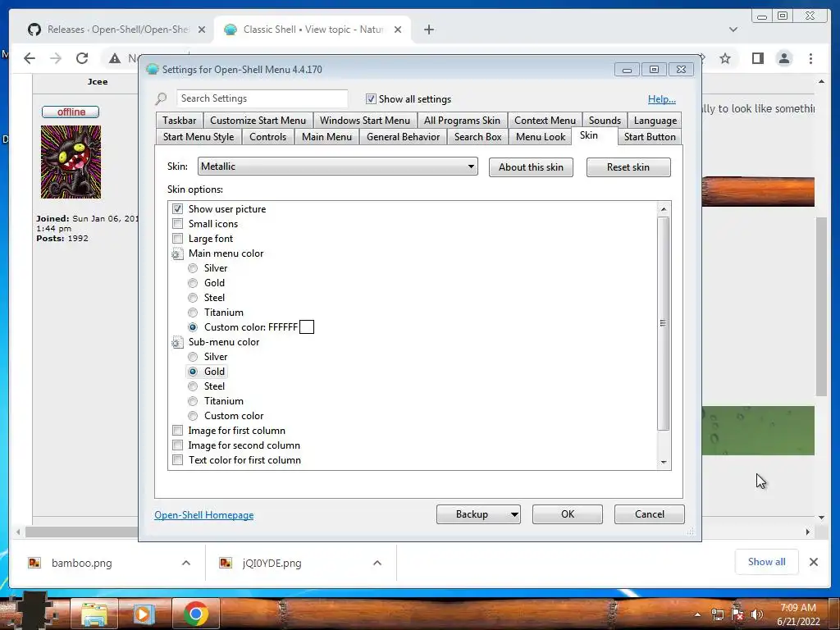Viewport: 840px width, 630px height.
Task: Open Windows Media Player from the taskbar
Action: (144, 614)
